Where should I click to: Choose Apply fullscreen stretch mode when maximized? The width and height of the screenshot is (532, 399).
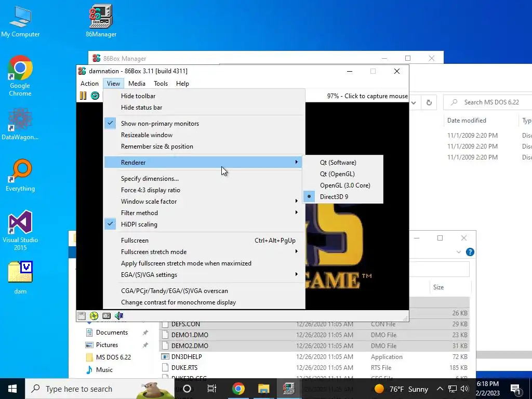(204, 263)
